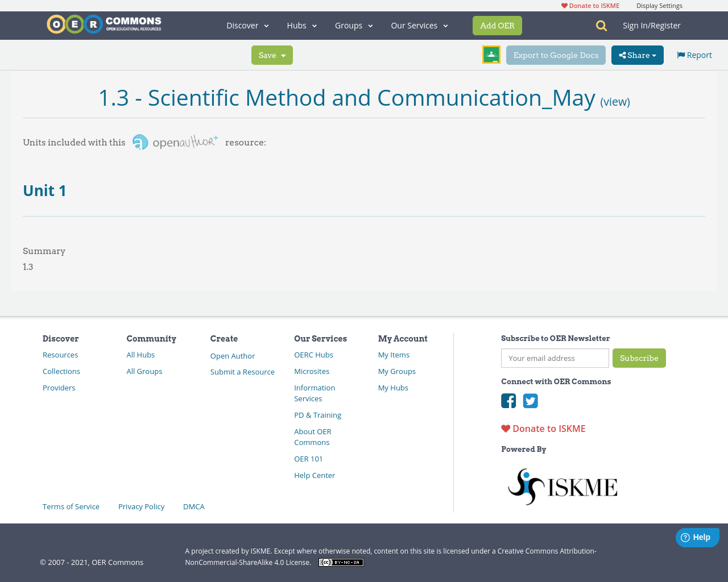Click the Creative Commons license badge
The height and width of the screenshot is (582, 728).
[x=341, y=562]
